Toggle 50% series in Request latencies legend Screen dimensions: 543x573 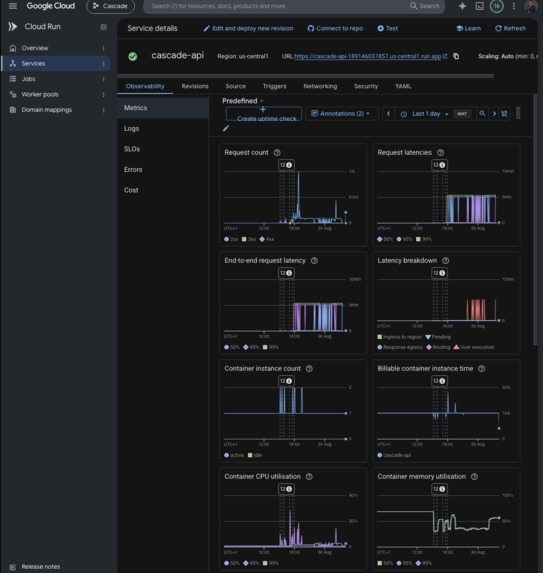[x=385, y=239]
